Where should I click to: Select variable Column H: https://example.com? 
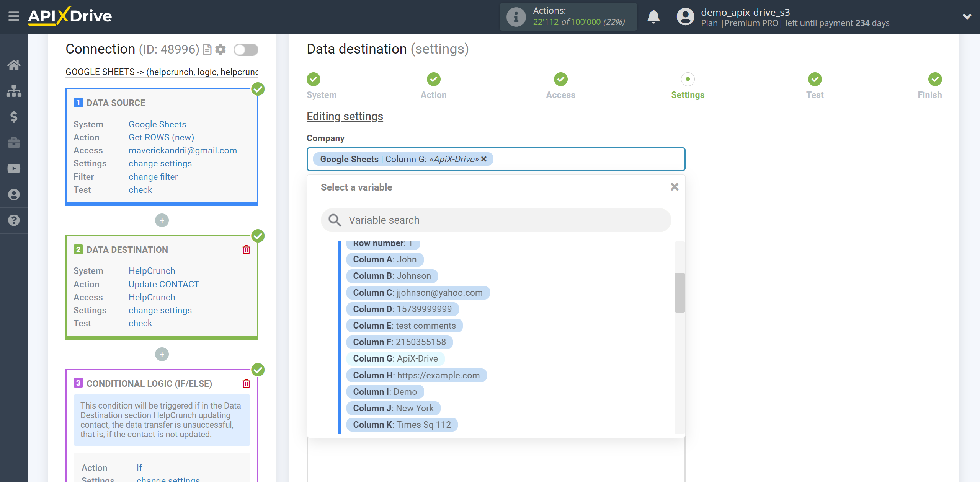416,376
